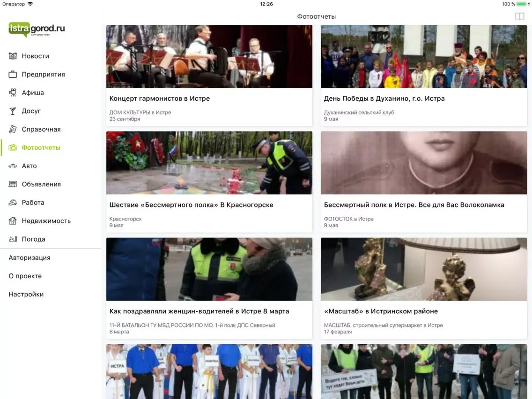This screenshot has width=532, height=399.
Task: Click the Досуг cocktail glass icon
Action: coord(13,111)
